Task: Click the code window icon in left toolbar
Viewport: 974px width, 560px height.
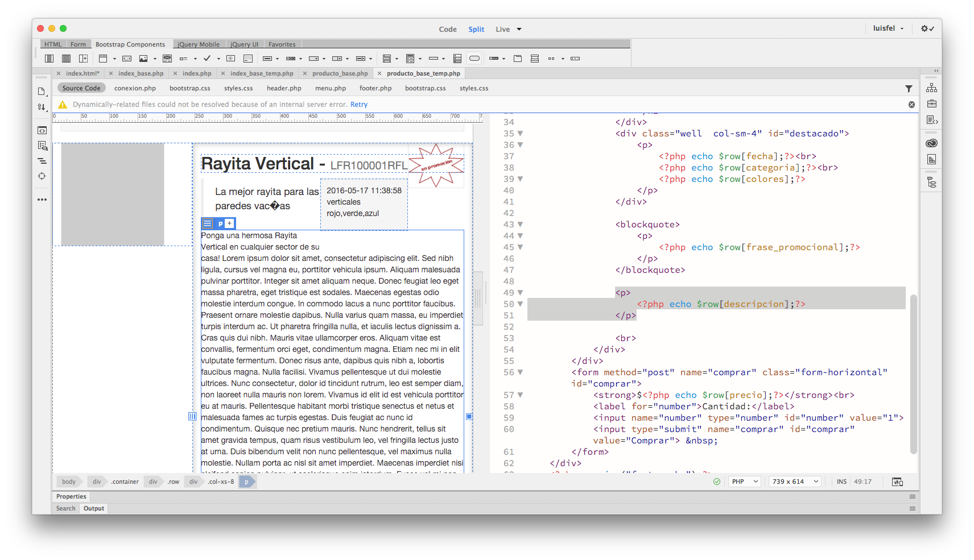Action: (42, 130)
